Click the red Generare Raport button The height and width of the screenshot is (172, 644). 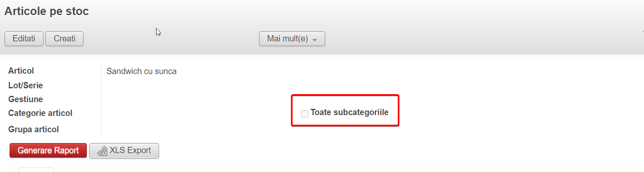(48, 151)
